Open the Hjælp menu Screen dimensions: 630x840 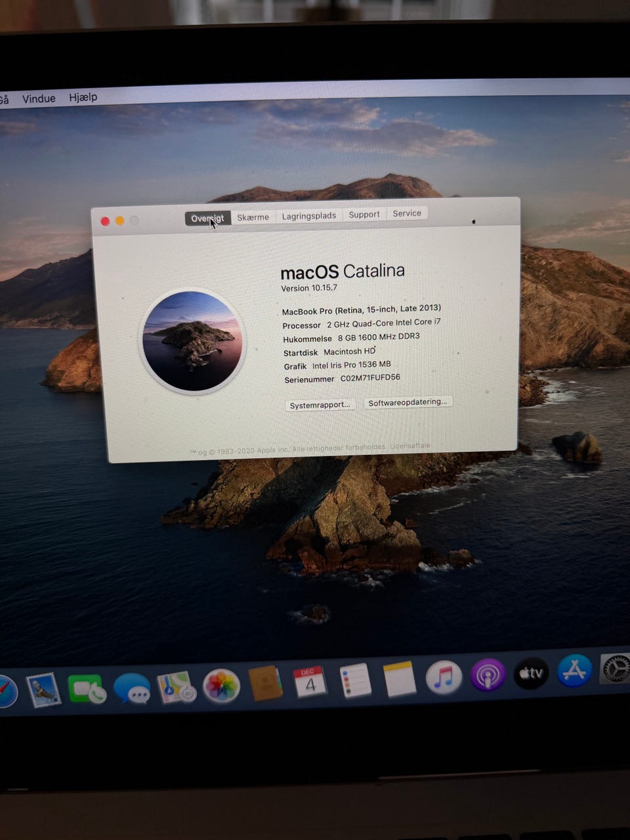coord(83,97)
